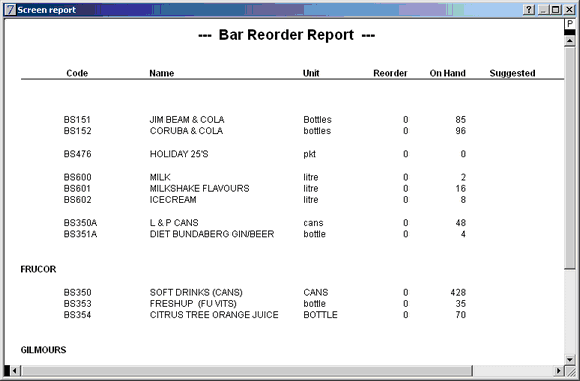The height and width of the screenshot is (381, 580).
Task: Select code BS152
Action: click(x=77, y=131)
